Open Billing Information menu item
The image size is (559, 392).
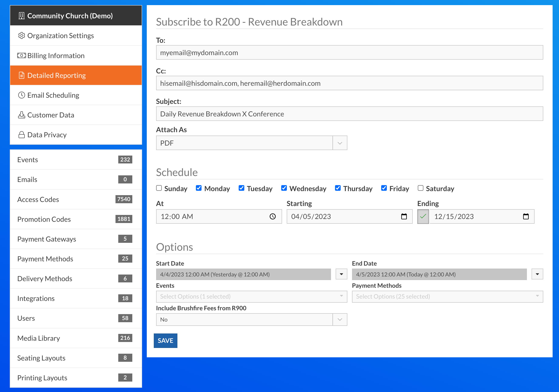coord(76,56)
